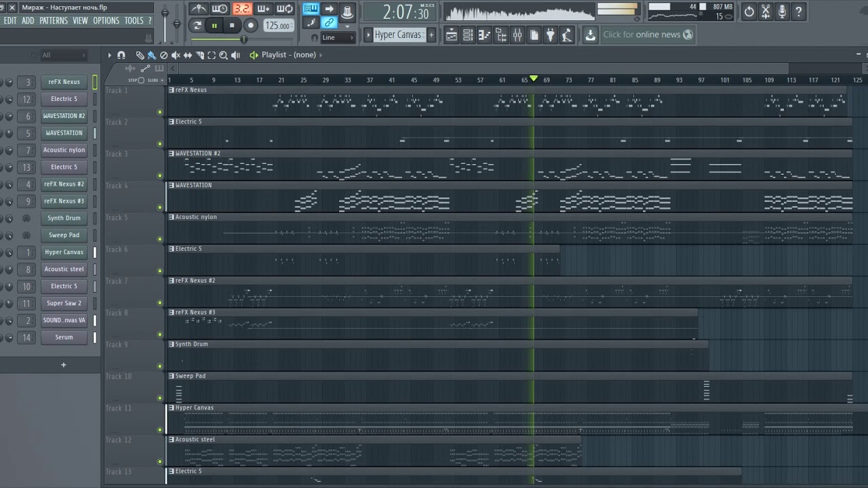Add new pattern with plus button
The image size is (868, 488).
(431, 35)
